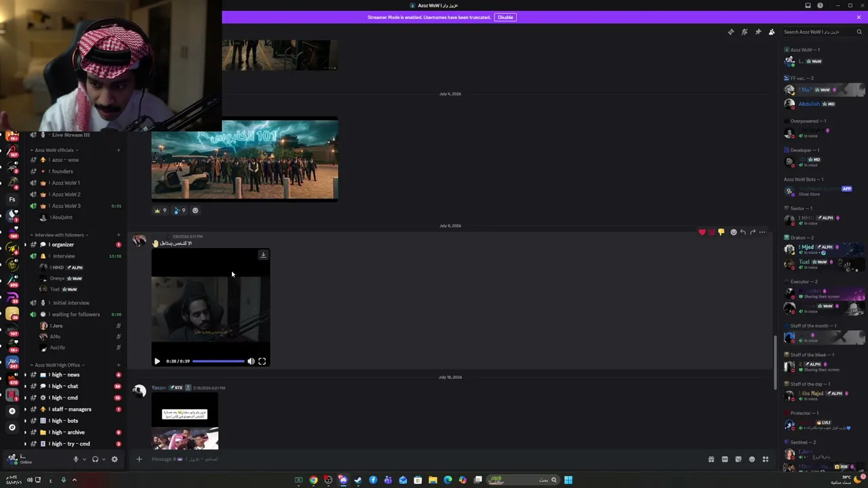868x488 pixels.
Task: Join the Azoz WoW 3 voice channel
Action: click(75, 206)
